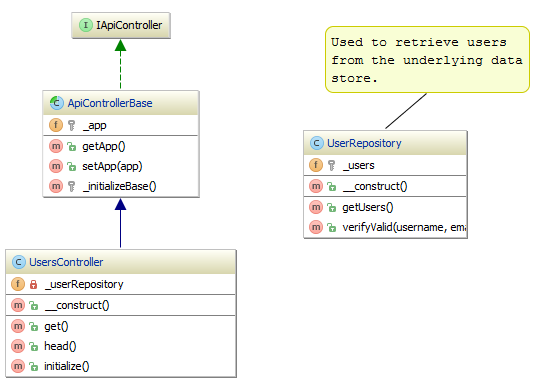Select __construct() in UsersController
Viewport: 536px width, 383px height.
77,305
